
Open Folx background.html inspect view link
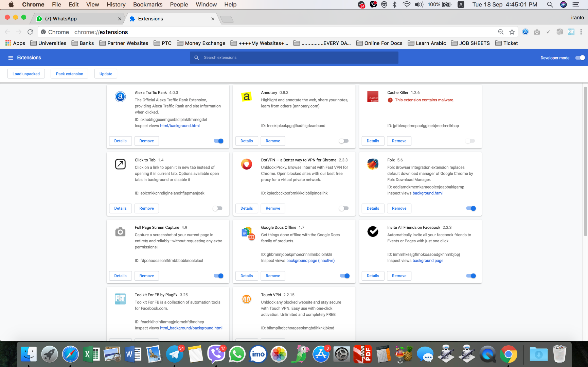coord(428,193)
